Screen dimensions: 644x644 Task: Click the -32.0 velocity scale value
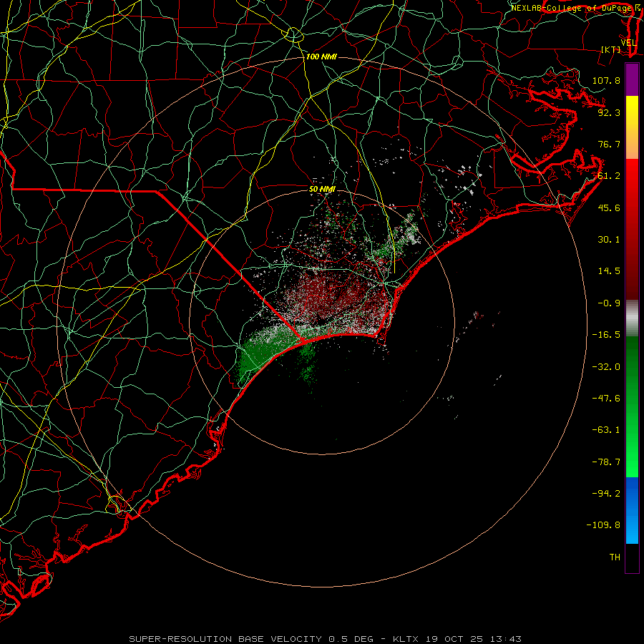pyautogui.click(x=606, y=367)
